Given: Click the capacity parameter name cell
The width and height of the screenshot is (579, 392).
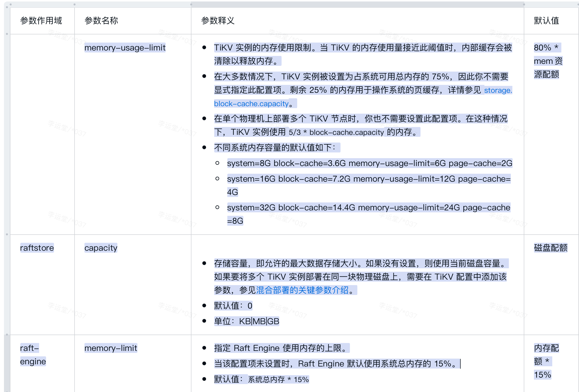Looking at the screenshot, I should tap(101, 248).
